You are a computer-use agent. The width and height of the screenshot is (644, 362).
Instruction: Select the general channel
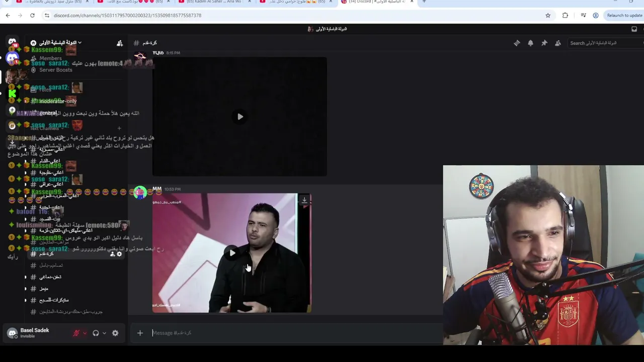coord(48,113)
